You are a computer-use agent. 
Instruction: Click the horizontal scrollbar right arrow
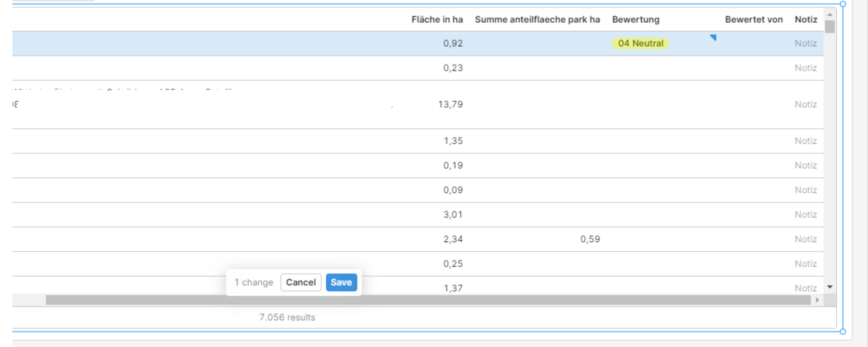click(x=817, y=300)
